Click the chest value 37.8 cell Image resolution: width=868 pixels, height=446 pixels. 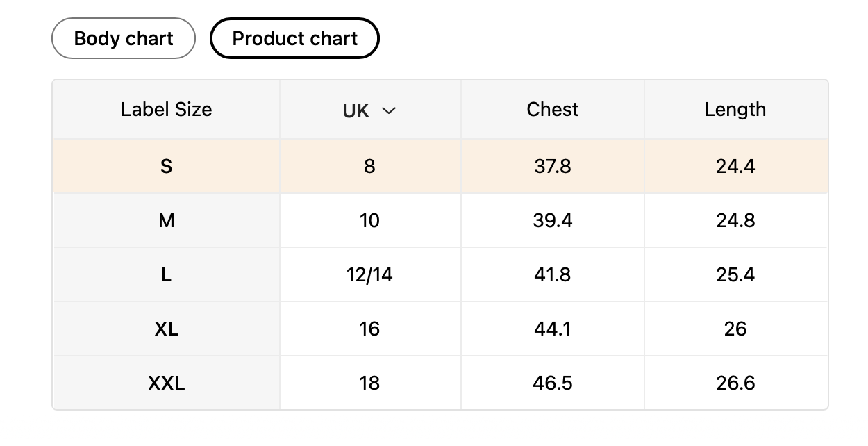[552, 166]
